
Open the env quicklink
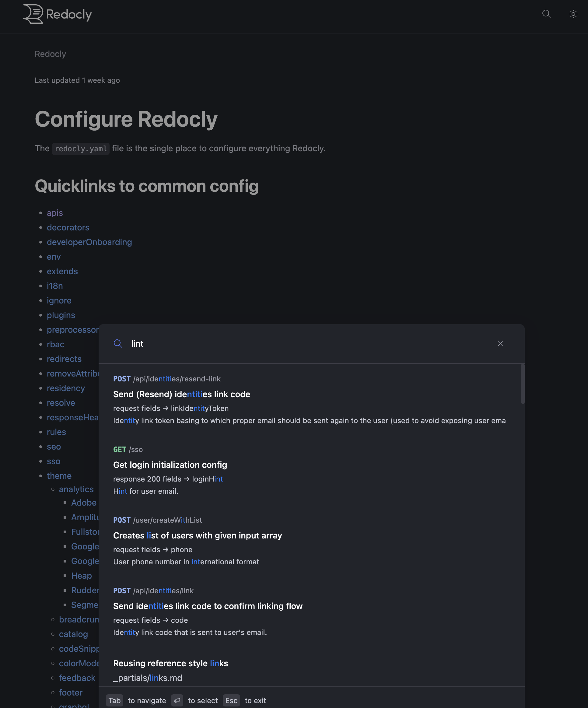click(54, 257)
